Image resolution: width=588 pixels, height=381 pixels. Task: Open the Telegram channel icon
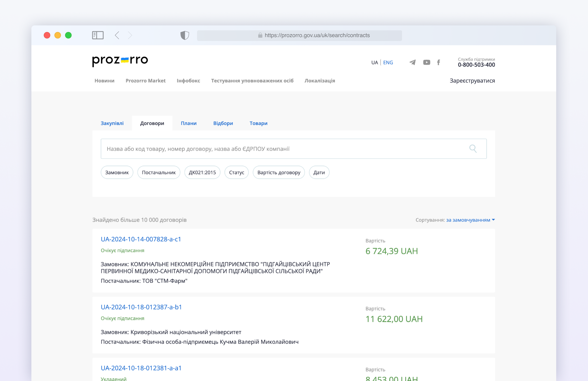pos(412,62)
